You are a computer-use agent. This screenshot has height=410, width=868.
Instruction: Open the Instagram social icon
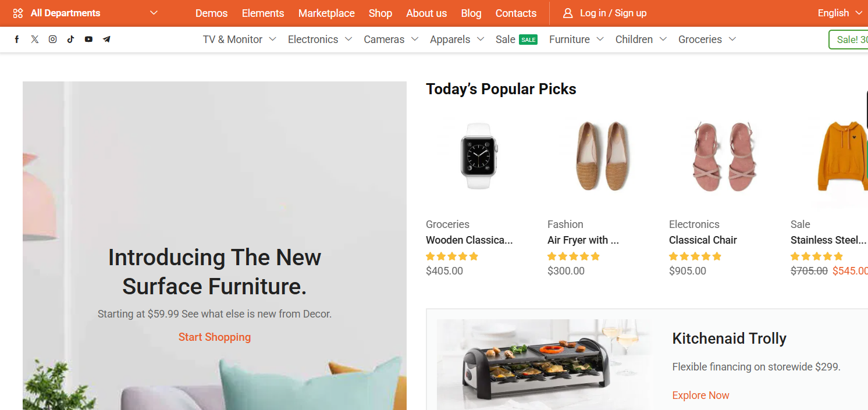[x=53, y=40]
